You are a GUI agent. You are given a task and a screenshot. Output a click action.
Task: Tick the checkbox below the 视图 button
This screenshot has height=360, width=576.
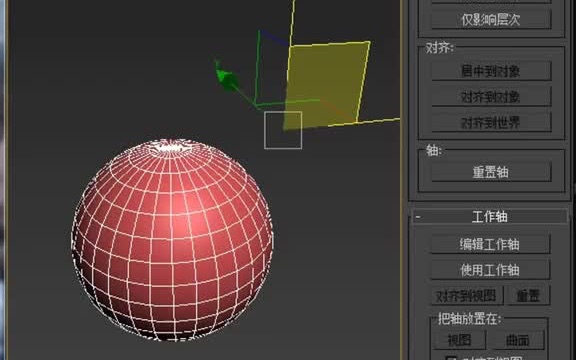click(x=451, y=358)
